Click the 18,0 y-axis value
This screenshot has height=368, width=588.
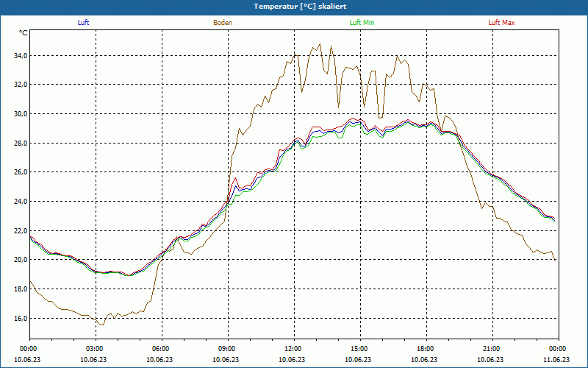(x=21, y=289)
